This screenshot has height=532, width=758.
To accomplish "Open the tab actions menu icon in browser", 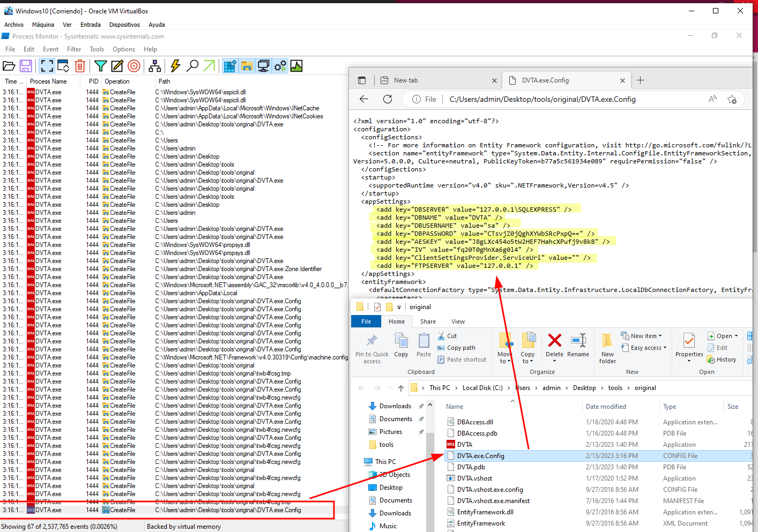I will 362,80.
